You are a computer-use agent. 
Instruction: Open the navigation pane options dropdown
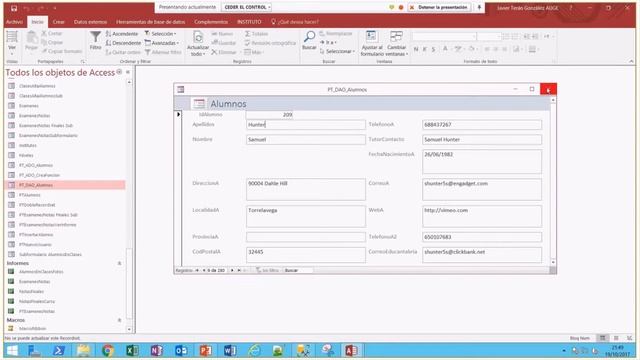[x=119, y=72]
